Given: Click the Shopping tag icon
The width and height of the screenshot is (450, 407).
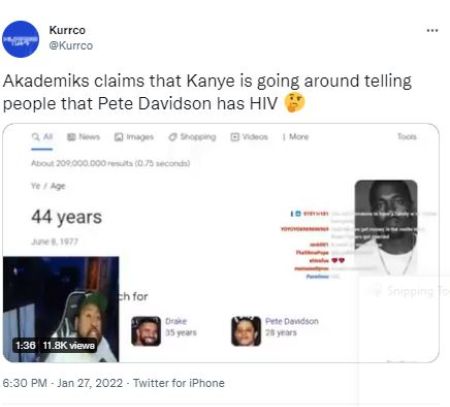Looking at the screenshot, I should [173, 137].
